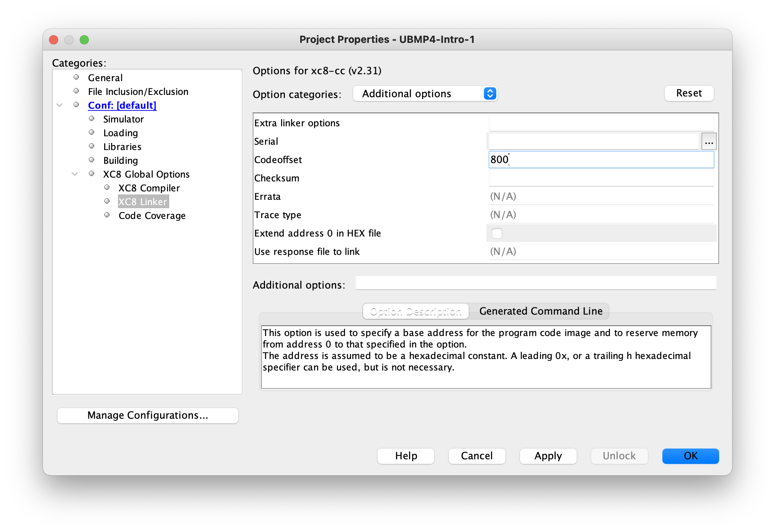Viewport: 775px width, 532px height.
Task: Select the Code Coverage category
Action: pos(152,215)
